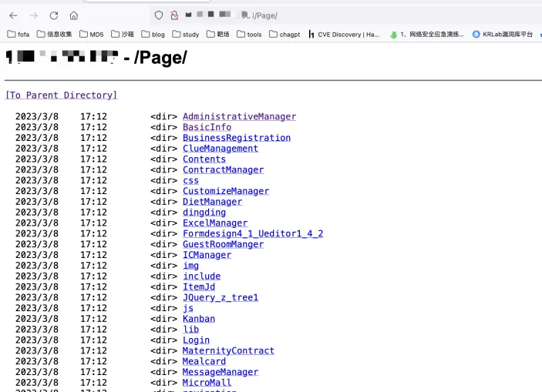Viewport: 542px width, 392px height.
Task: Open the img directory link
Action: coord(190,266)
